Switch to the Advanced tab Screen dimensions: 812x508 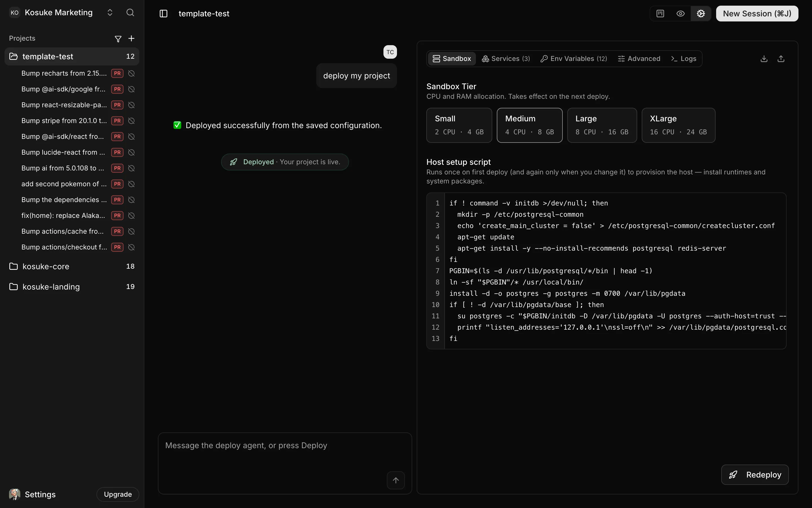639,58
